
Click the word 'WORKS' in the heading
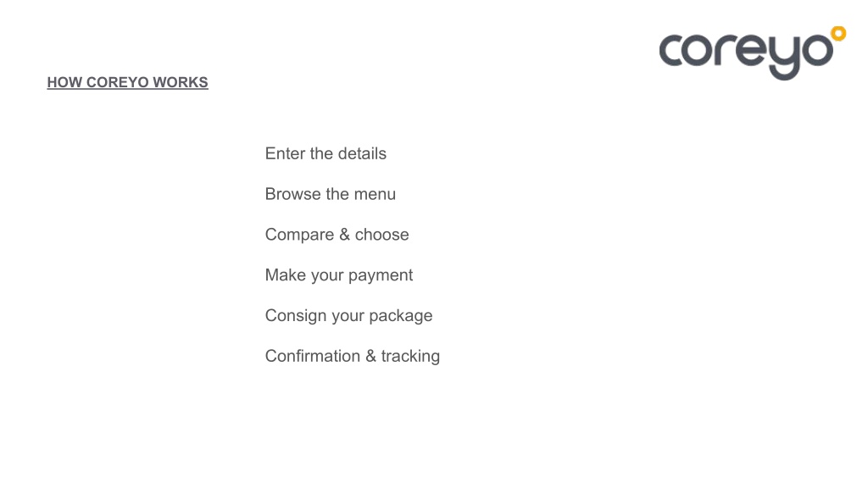(x=181, y=82)
